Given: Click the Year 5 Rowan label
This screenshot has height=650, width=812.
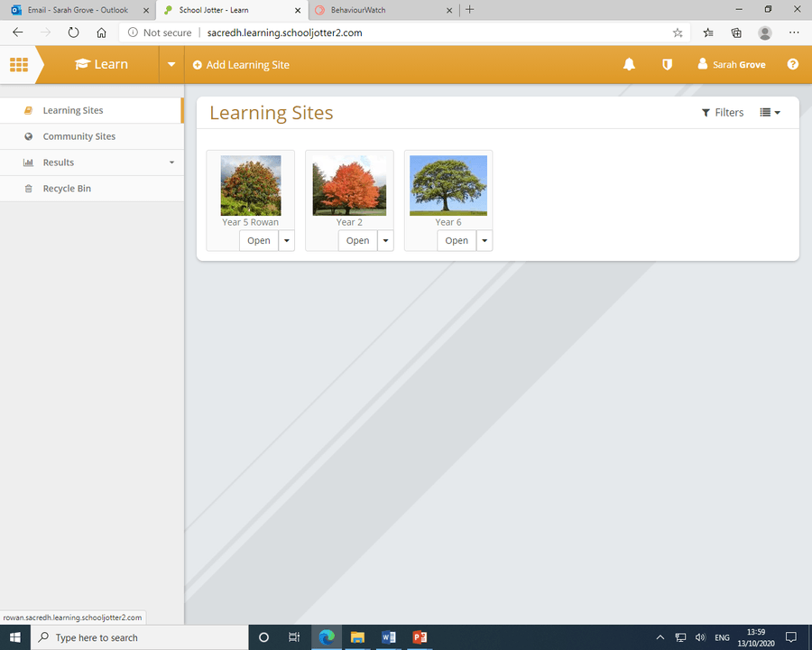Looking at the screenshot, I should (x=250, y=222).
